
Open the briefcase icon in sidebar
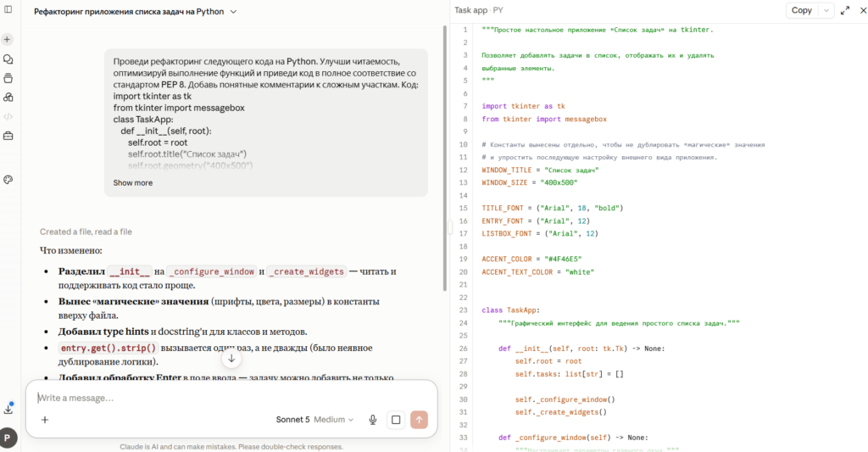8,136
